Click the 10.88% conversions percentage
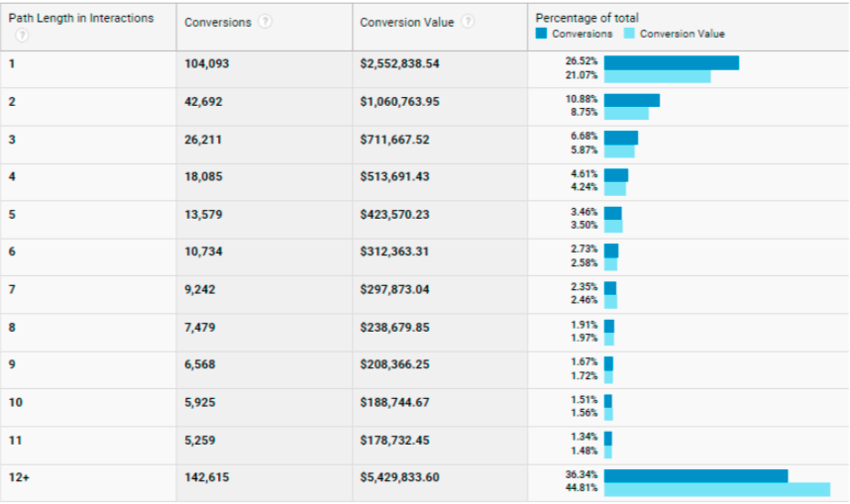This screenshot has height=504, width=850. coord(582,99)
